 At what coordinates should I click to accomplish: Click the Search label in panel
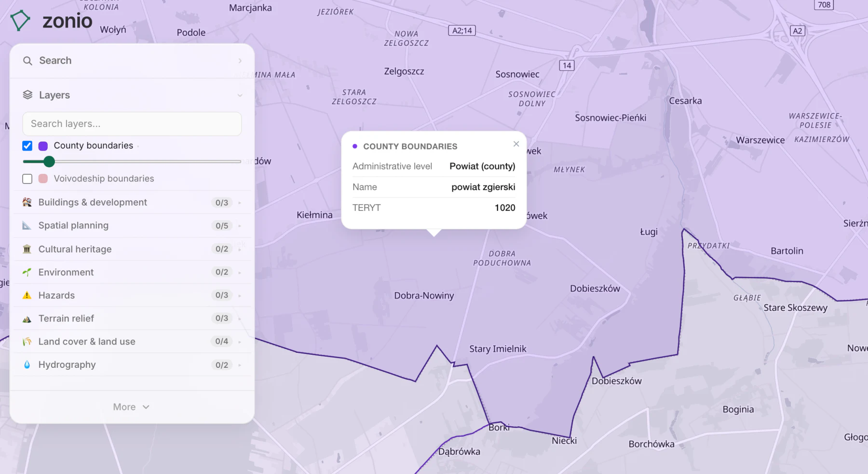[x=55, y=61]
